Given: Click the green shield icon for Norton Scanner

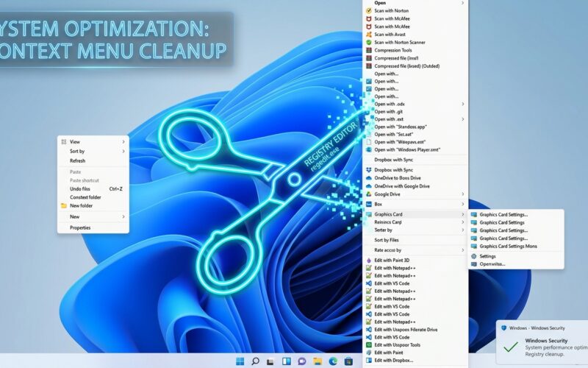Looking at the screenshot, I should pos(369,42).
